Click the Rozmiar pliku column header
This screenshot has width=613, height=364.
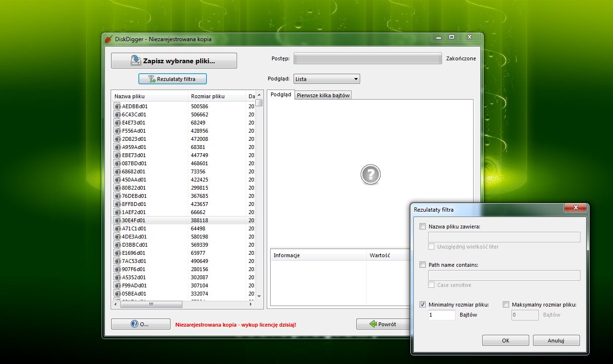[216, 96]
